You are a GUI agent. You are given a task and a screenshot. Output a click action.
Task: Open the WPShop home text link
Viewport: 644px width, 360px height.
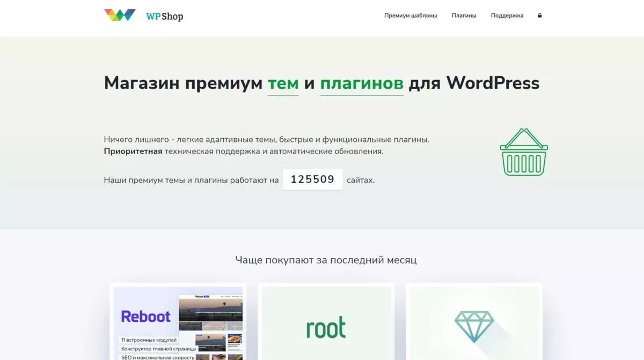click(164, 16)
